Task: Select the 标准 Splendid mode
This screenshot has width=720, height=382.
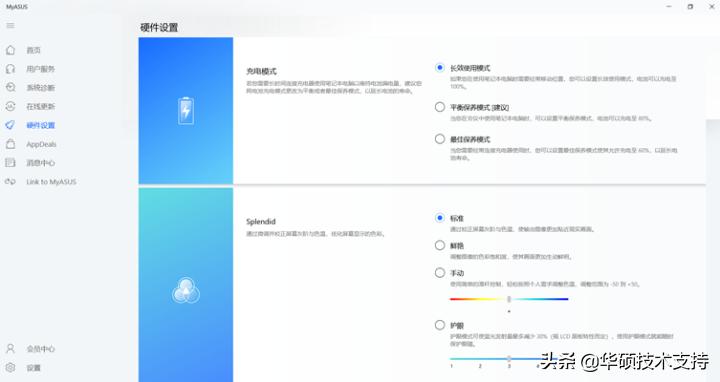Action: click(439, 218)
